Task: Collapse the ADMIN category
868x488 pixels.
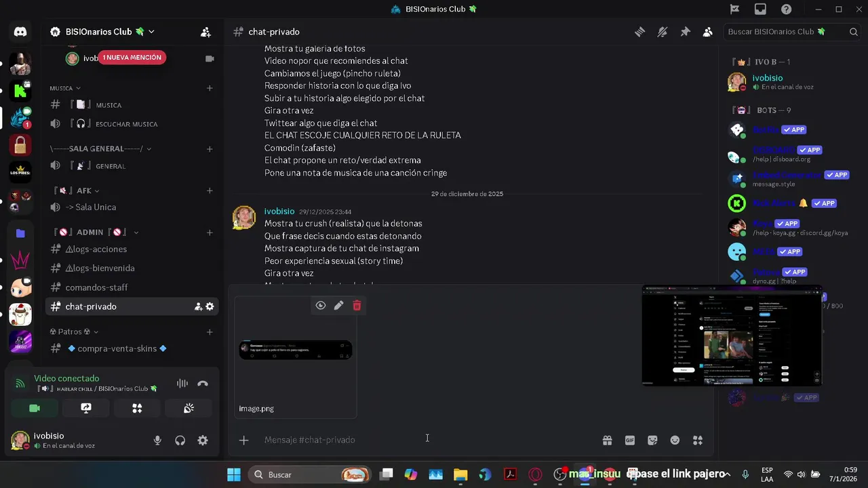Action: (x=96, y=232)
